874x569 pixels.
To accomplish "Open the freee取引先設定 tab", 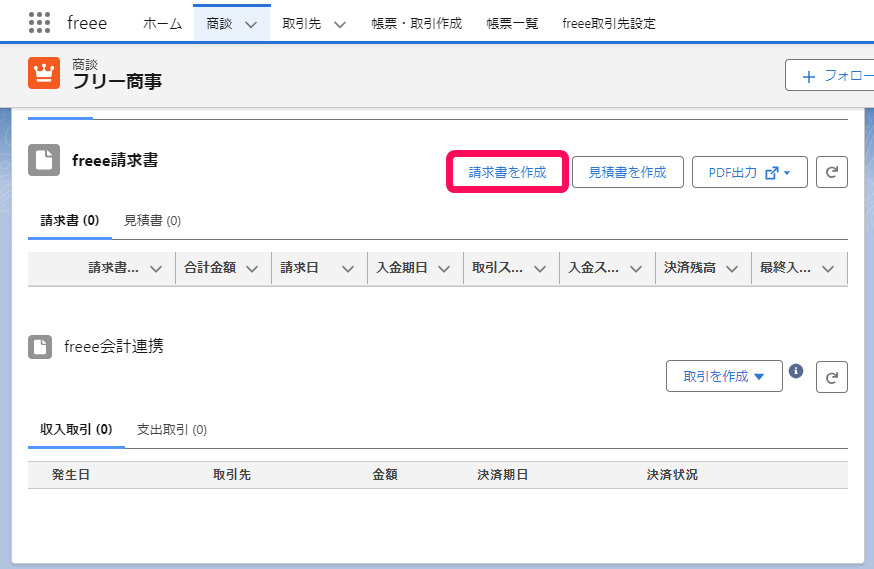I will click(609, 23).
